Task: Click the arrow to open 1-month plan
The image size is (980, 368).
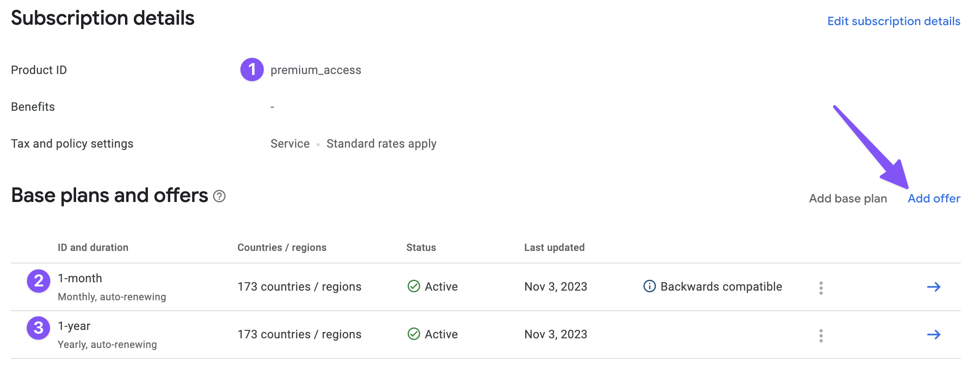Action: point(934,287)
